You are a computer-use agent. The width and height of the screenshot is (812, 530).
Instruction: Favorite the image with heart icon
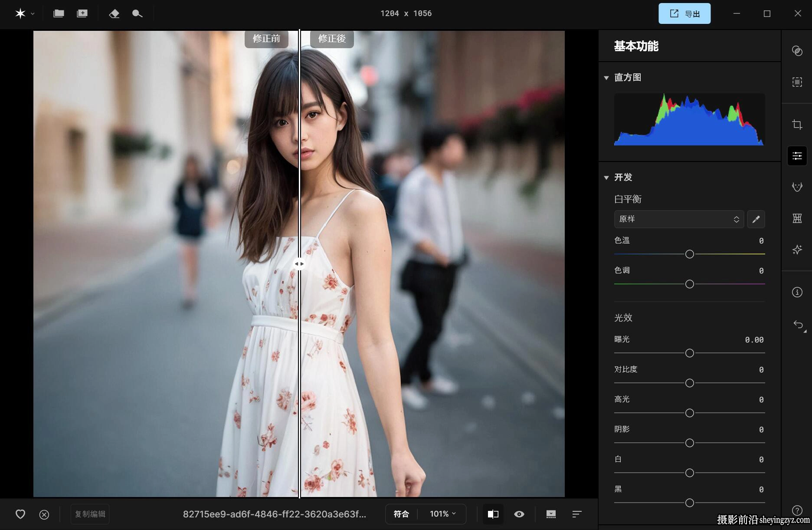20,514
